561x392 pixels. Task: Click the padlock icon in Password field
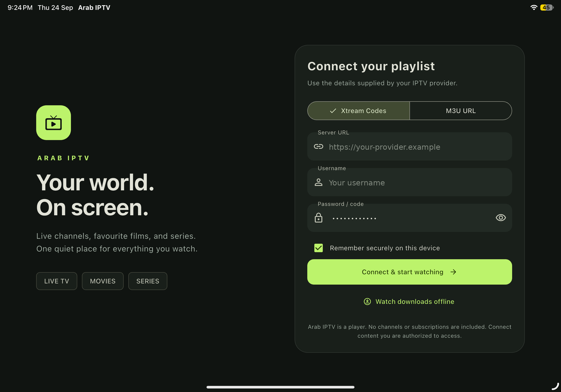[319, 218]
